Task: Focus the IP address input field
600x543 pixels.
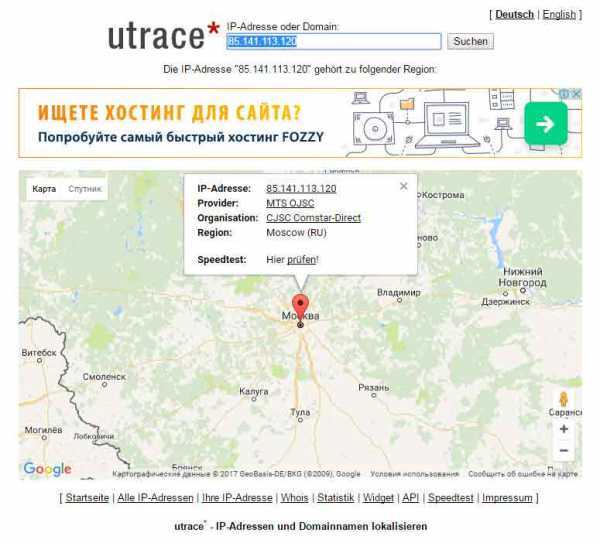Action: (x=334, y=41)
